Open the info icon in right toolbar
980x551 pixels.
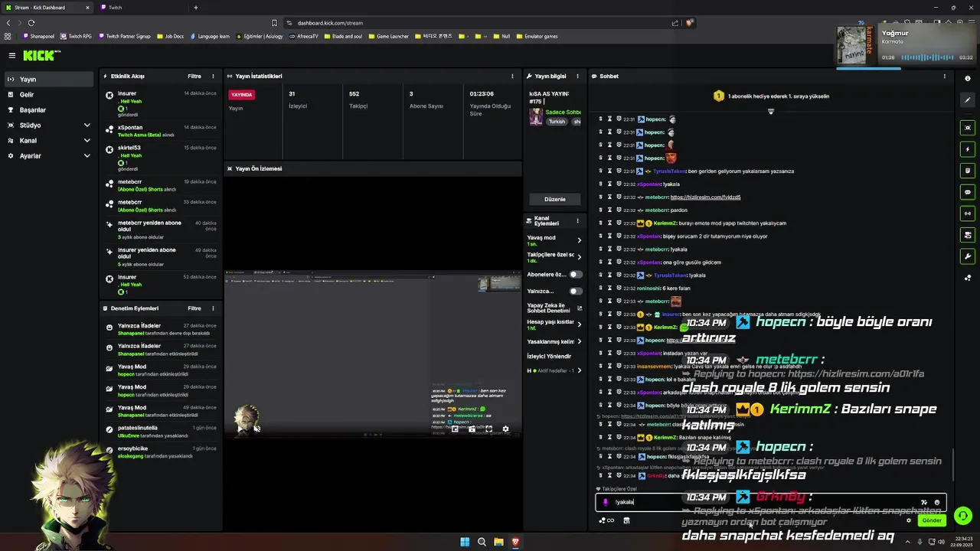(x=968, y=79)
